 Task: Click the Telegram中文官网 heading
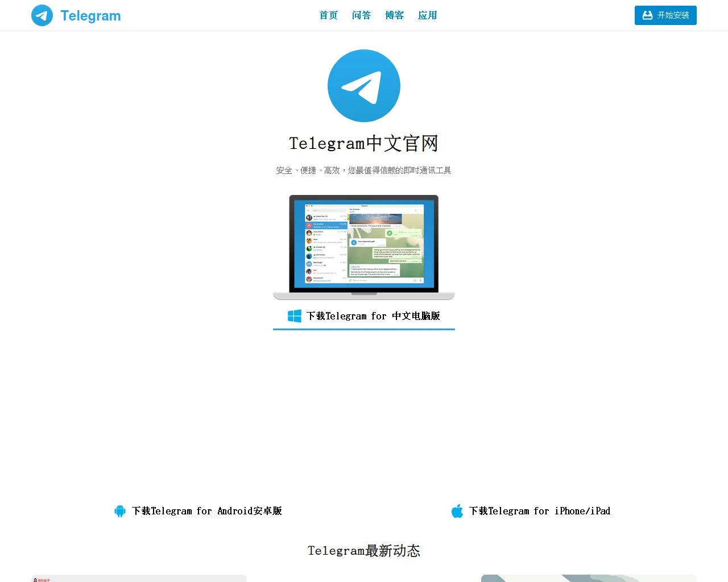click(x=364, y=143)
